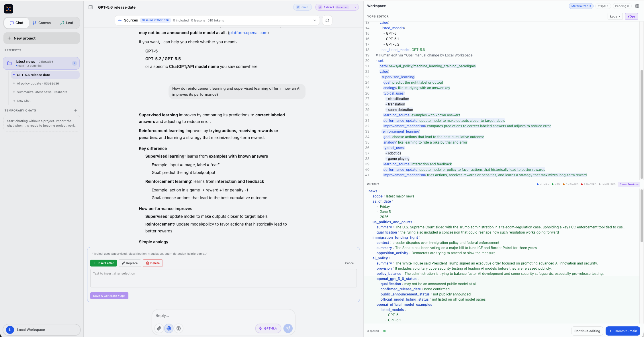The width and height of the screenshot is (644, 337).
Task: Click line 21 path in YOps editor
Action: pos(427,66)
